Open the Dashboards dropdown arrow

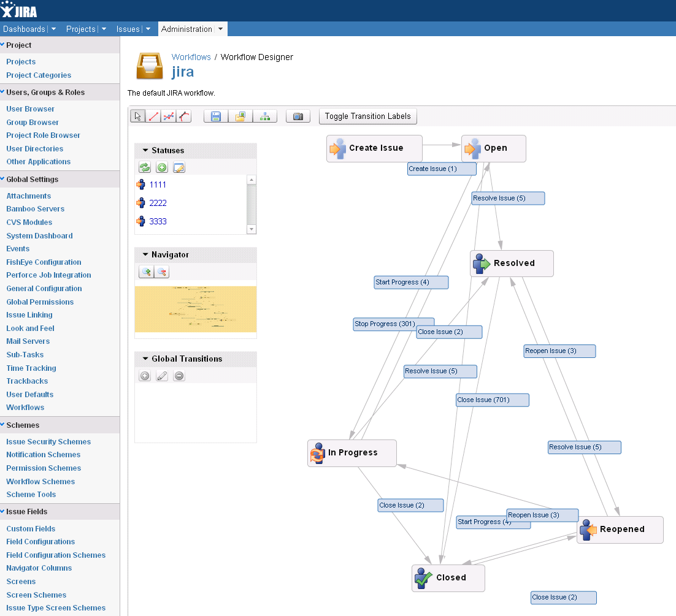coord(53,29)
